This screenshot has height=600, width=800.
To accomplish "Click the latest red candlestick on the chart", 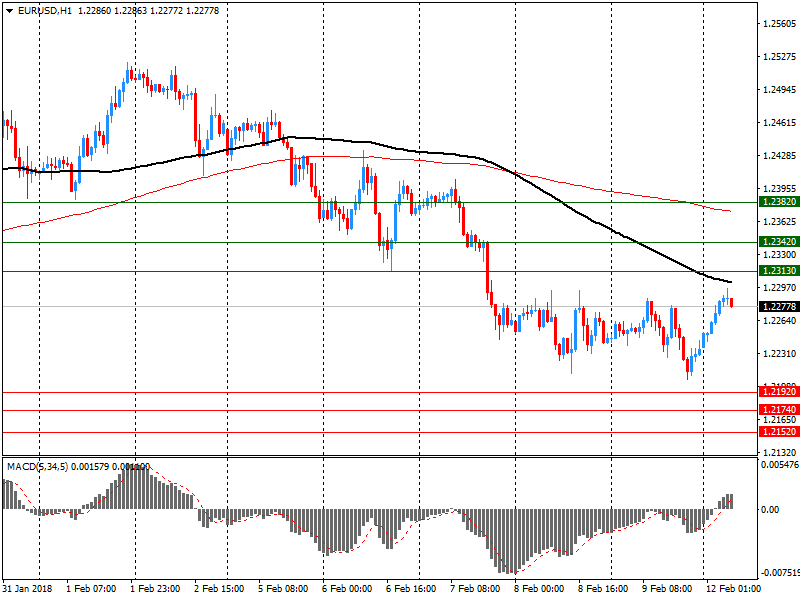I will 732,302.
